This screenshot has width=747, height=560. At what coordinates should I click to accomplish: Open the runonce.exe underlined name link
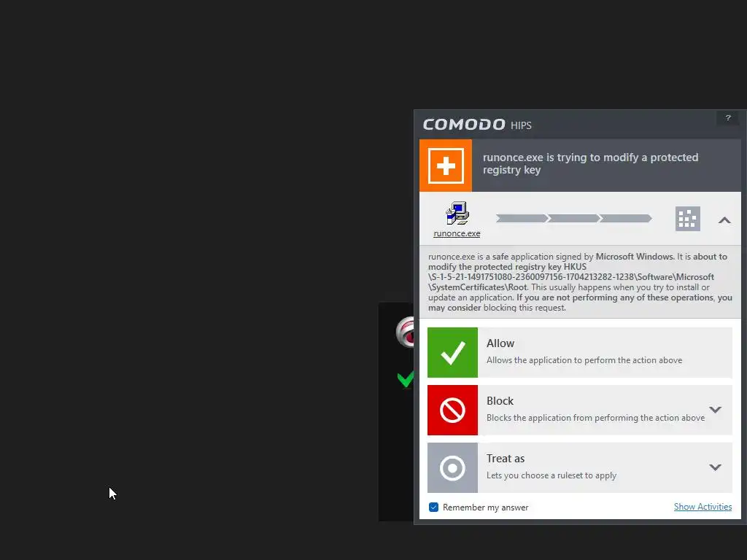click(457, 233)
